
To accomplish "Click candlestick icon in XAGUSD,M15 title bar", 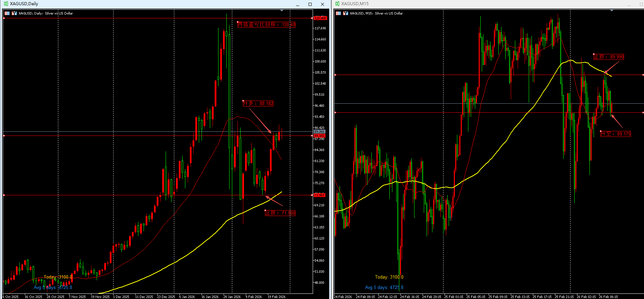I will click(x=337, y=4).
